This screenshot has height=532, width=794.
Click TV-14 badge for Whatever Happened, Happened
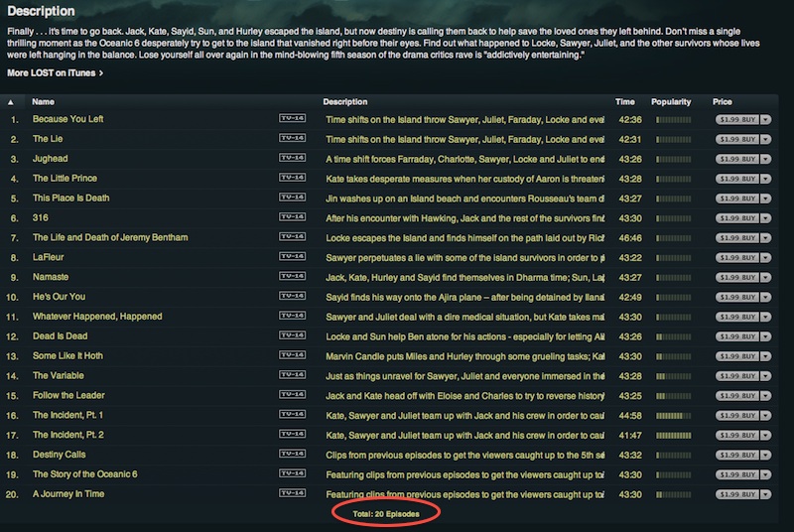coord(292,316)
